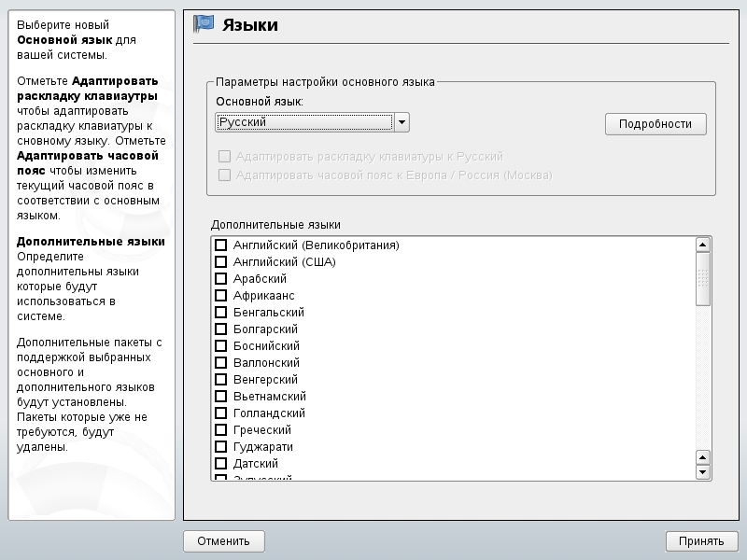747x560 pixels.
Task: Toggle adapt time zone Европа / Россия checkbox
Action: 224,175
